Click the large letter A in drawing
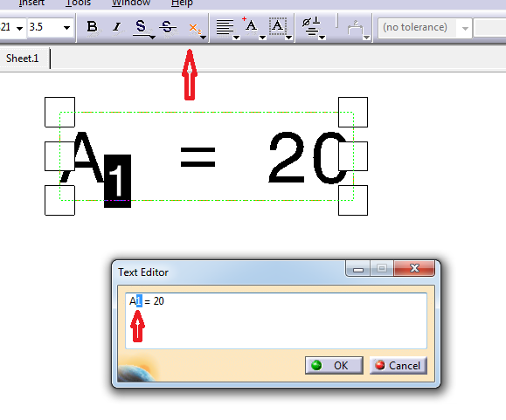Image resolution: width=506 pixels, height=420 pixels. [86, 157]
